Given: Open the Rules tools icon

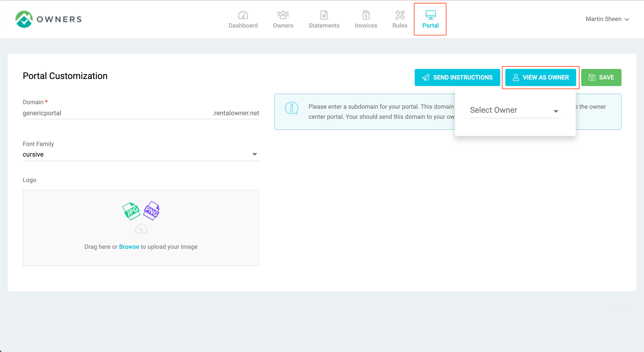Looking at the screenshot, I should tap(400, 15).
